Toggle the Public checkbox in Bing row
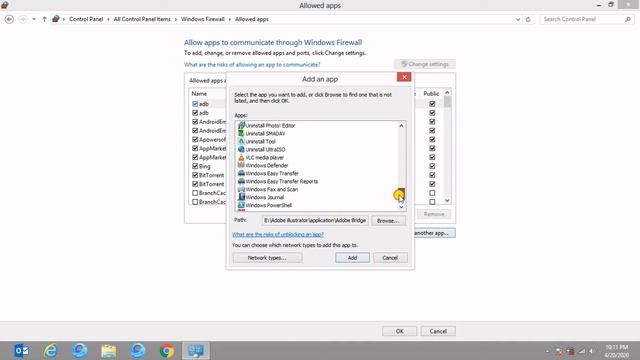 432,166
